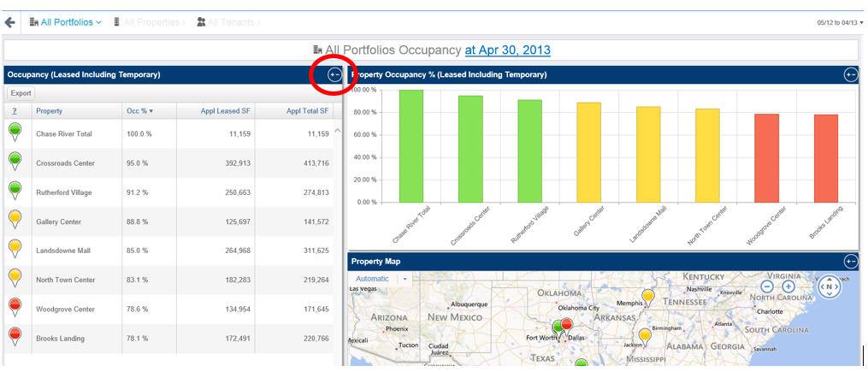The height and width of the screenshot is (372, 868).
Task: Click the question mark column header
Action: pyautogui.click(x=14, y=111)
